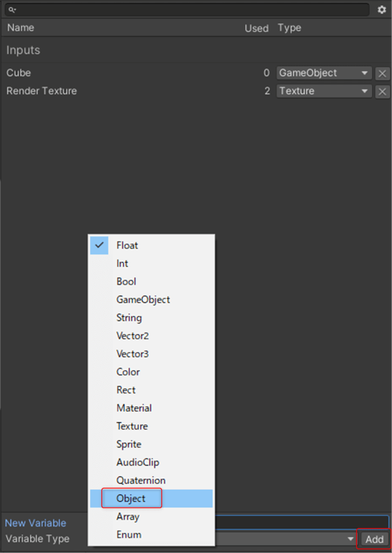Click the settings gear icon
Screen dimensions: 392x553
click(382, 10)
